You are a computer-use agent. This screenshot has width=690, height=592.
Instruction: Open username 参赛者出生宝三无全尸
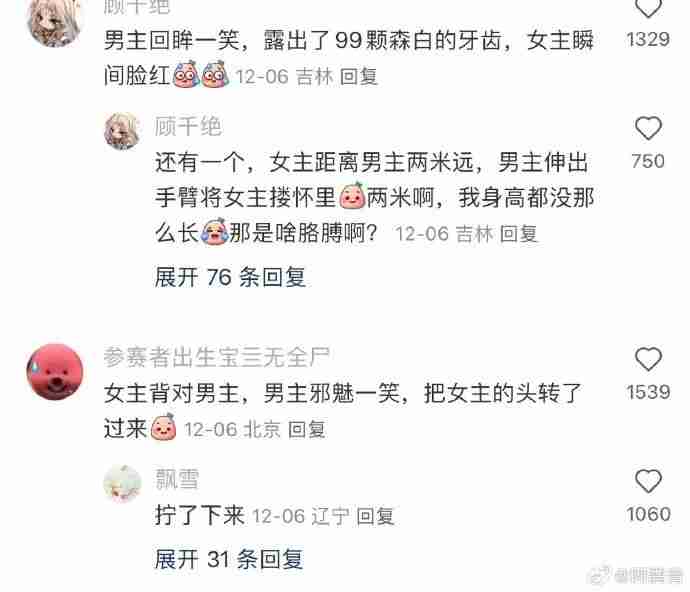[217, 357]
